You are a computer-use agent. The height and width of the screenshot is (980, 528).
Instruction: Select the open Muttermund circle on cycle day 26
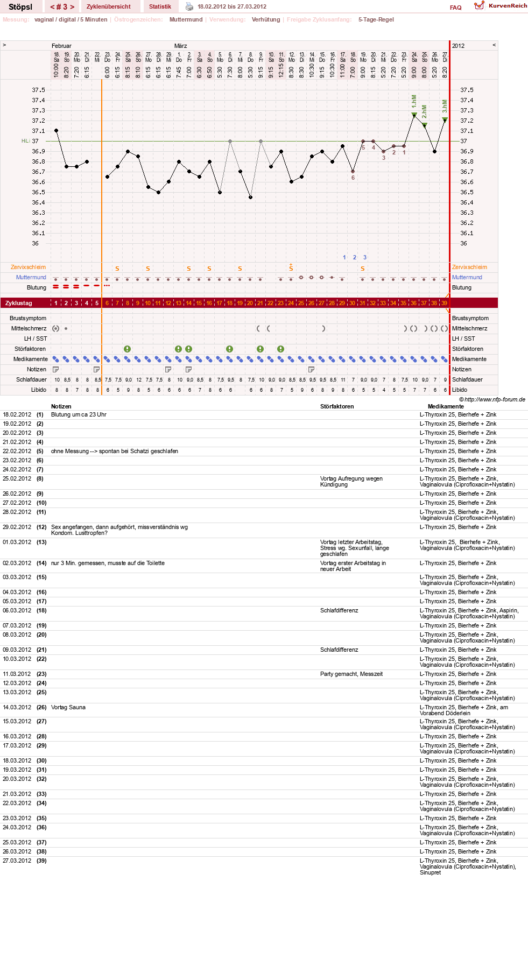click(x=312, y=277)
